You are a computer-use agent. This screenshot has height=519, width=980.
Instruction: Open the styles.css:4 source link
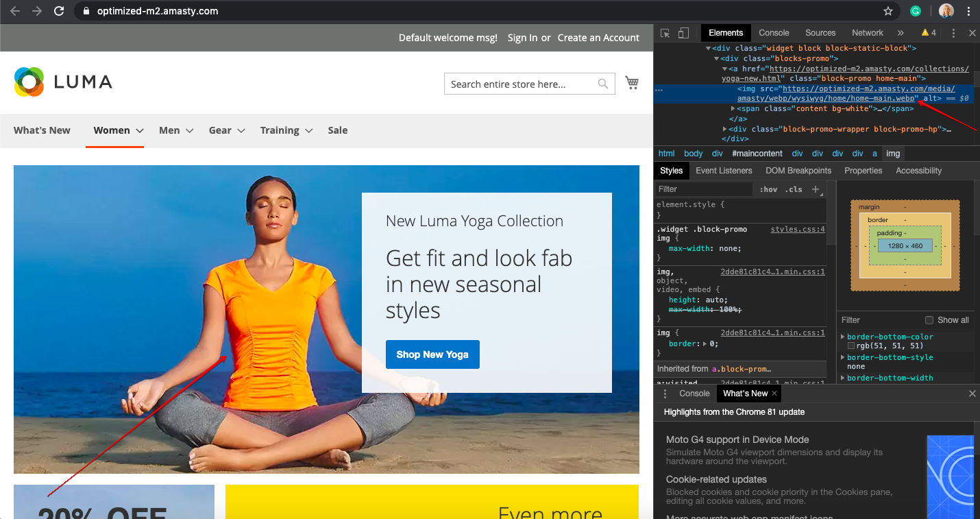coord(798,229)
